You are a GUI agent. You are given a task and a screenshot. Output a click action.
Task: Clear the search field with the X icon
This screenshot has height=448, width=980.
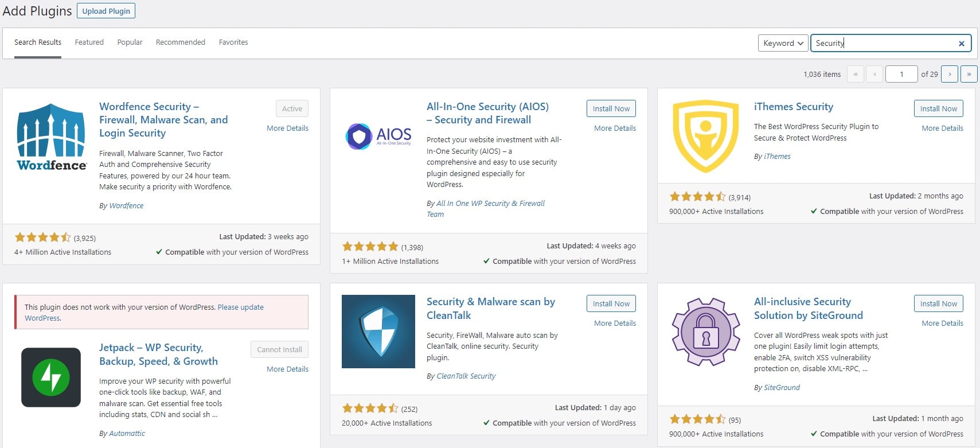pyautogui.click(x=962, y=43)
